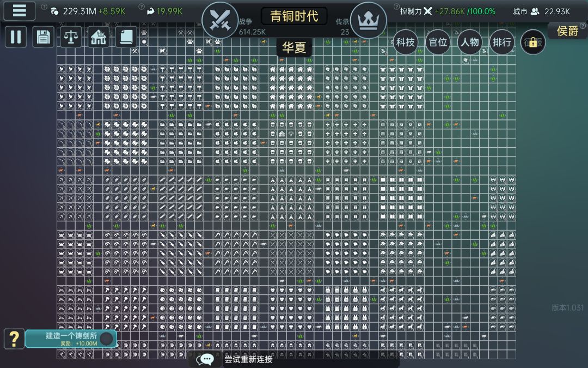Open the 排行 rankings menu

(x=502, y=42)
